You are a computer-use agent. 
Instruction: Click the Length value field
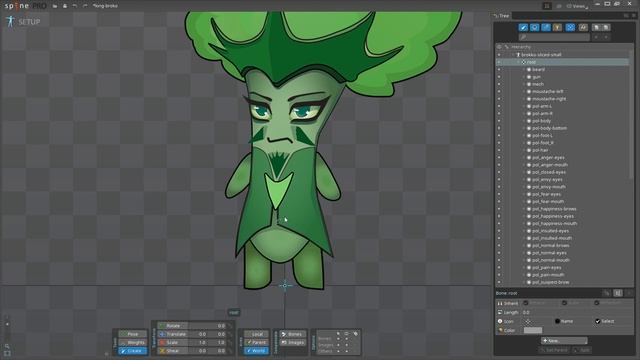[x=577, y=312]
